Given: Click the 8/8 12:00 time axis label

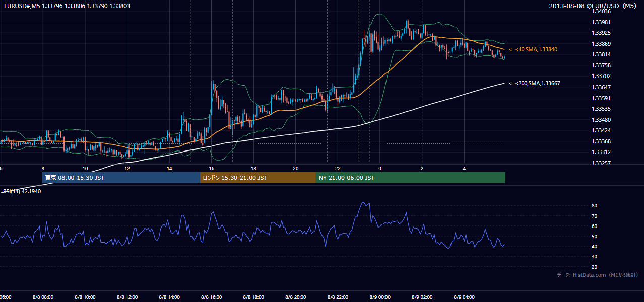Looking at the screenshot, I should 127,297.
